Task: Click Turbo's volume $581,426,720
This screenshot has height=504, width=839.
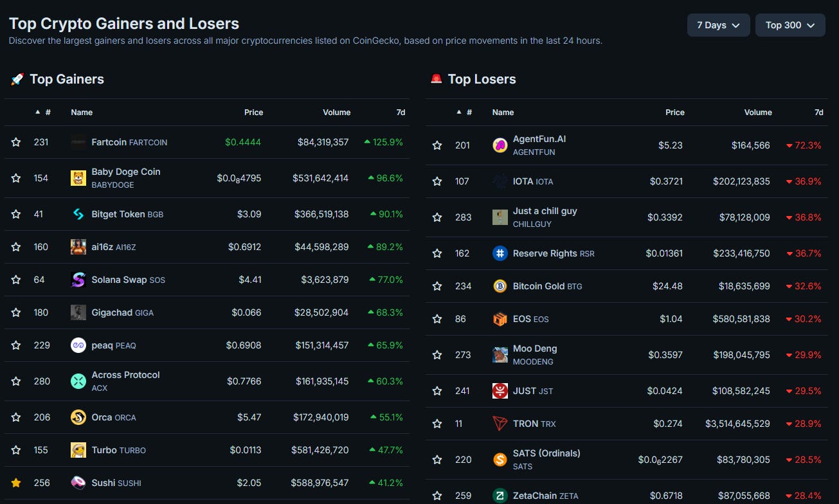Action: 320,450
